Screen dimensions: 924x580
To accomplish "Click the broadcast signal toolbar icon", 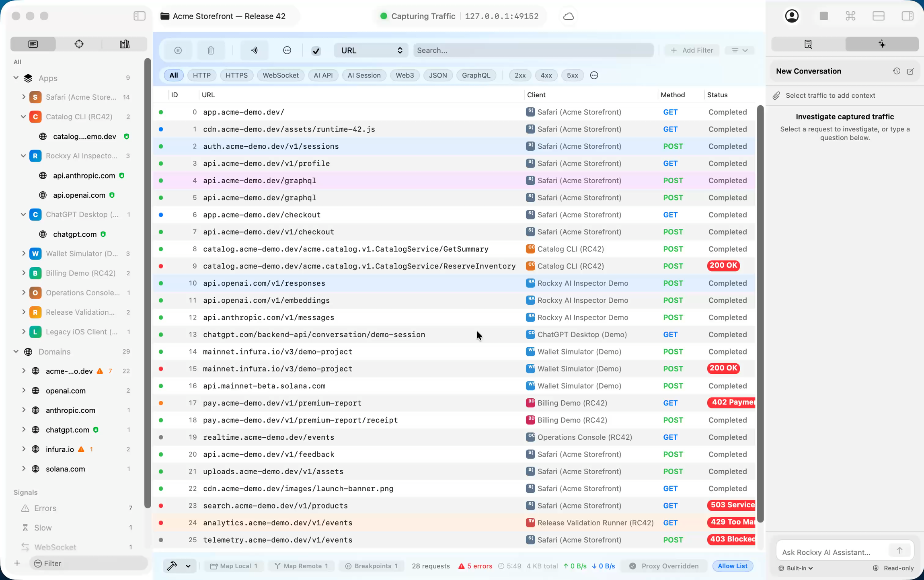I will pyautogui.click(x=254, y=50).
